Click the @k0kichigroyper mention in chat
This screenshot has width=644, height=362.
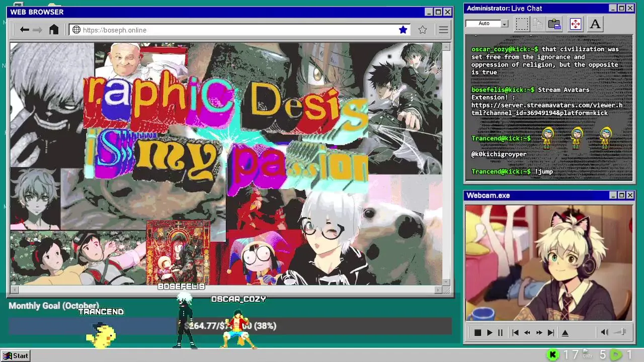click(x=499, y=154)
